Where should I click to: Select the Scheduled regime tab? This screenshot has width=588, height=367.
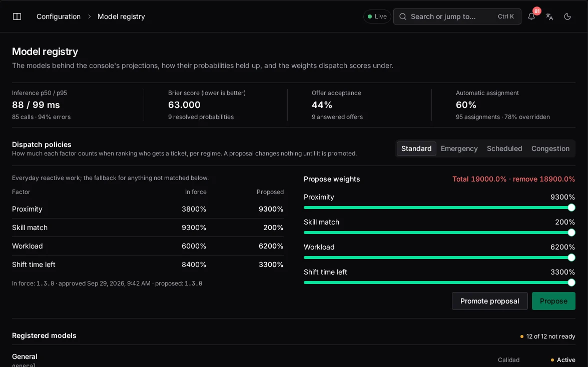pyautogui.click(x=504, y=148)
